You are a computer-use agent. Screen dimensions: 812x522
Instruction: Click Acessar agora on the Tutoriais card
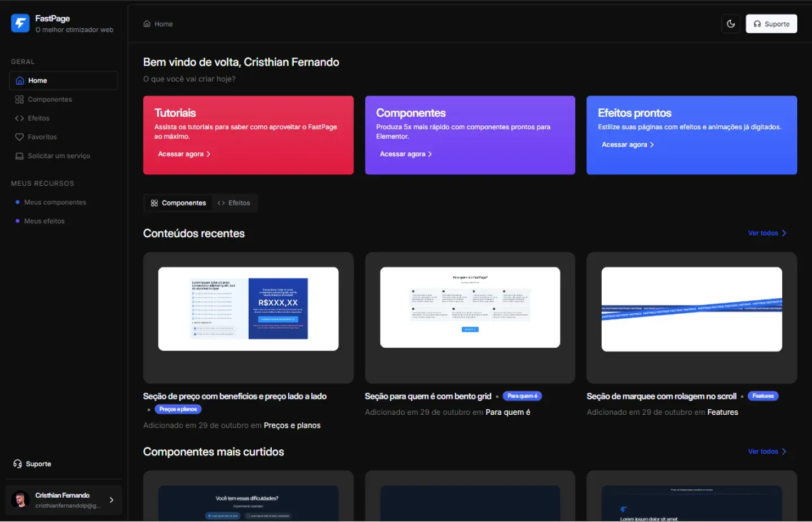pos(184,154)
